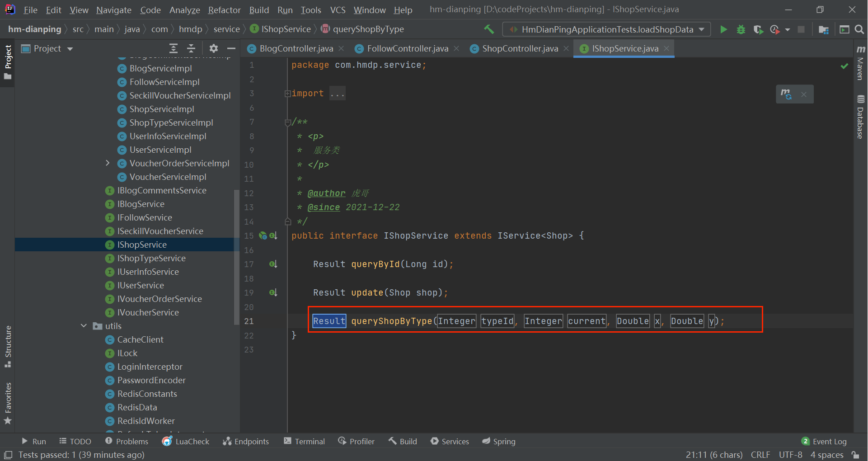Click the Project tree vertical scrollbar

click(236, 257)
